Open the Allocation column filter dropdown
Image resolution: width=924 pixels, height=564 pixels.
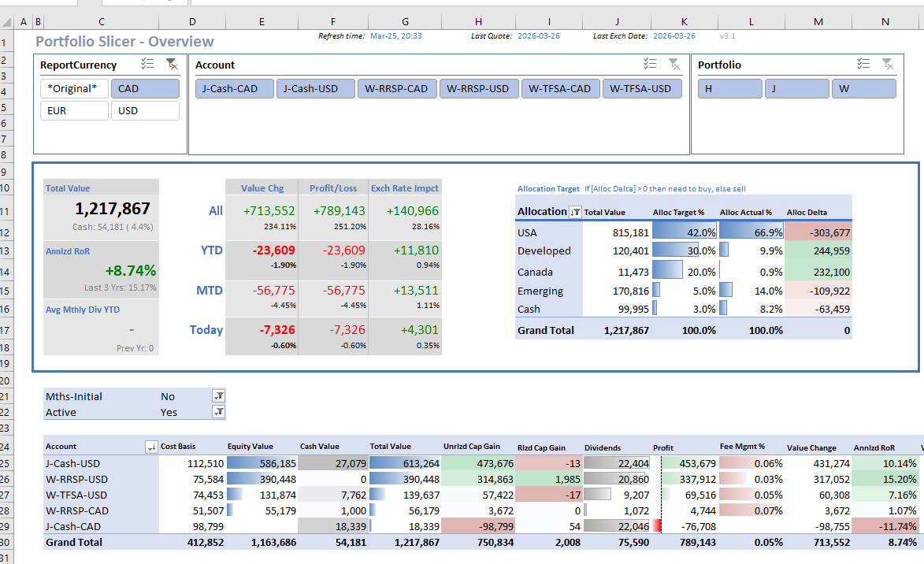click(x=575, y=211)
